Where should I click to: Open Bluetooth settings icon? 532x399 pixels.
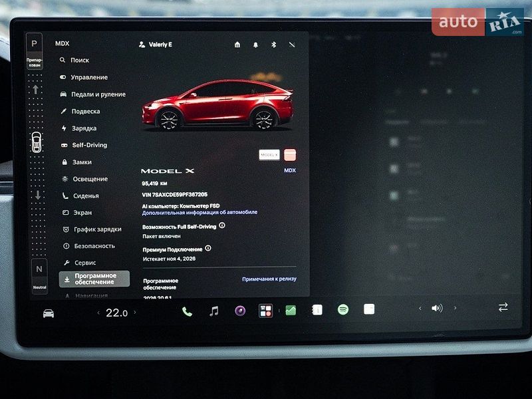[274, 45]
